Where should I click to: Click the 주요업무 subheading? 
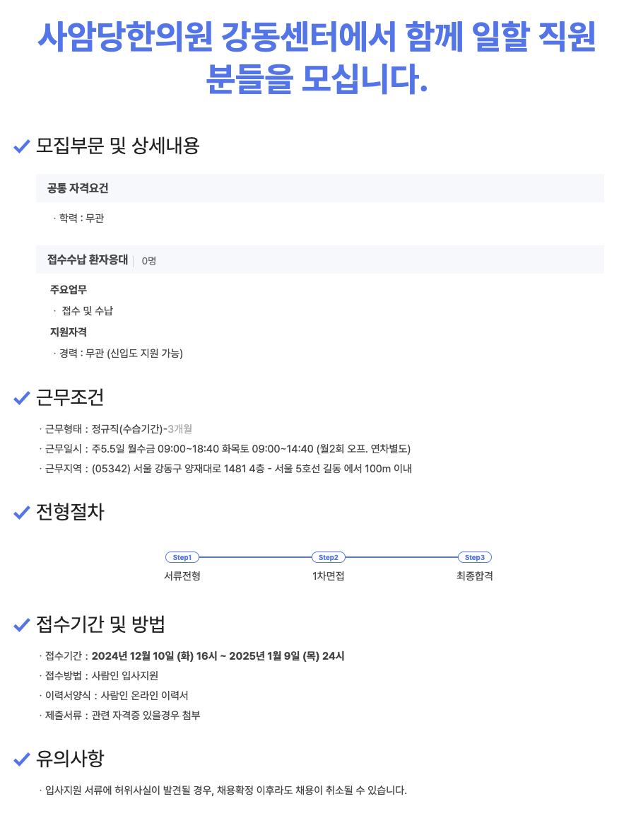tap(69, 290)
